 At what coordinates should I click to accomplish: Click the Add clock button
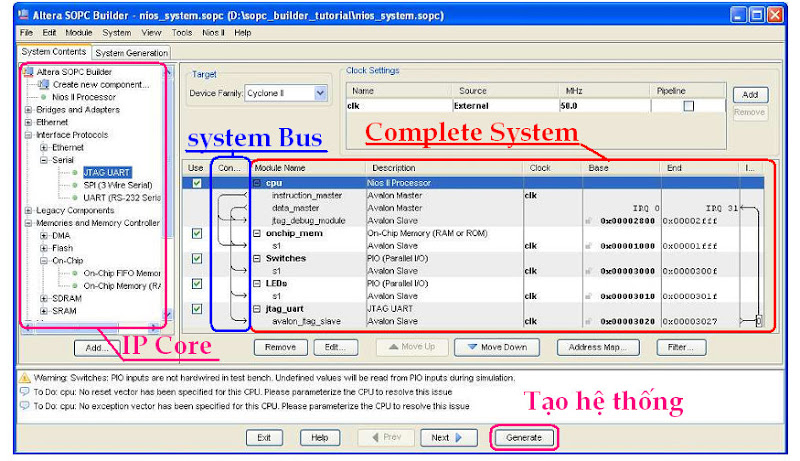(750, 95)
